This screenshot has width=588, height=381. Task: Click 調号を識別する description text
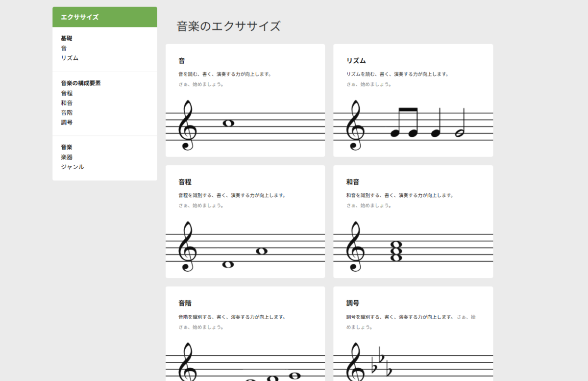pos(400,317)
